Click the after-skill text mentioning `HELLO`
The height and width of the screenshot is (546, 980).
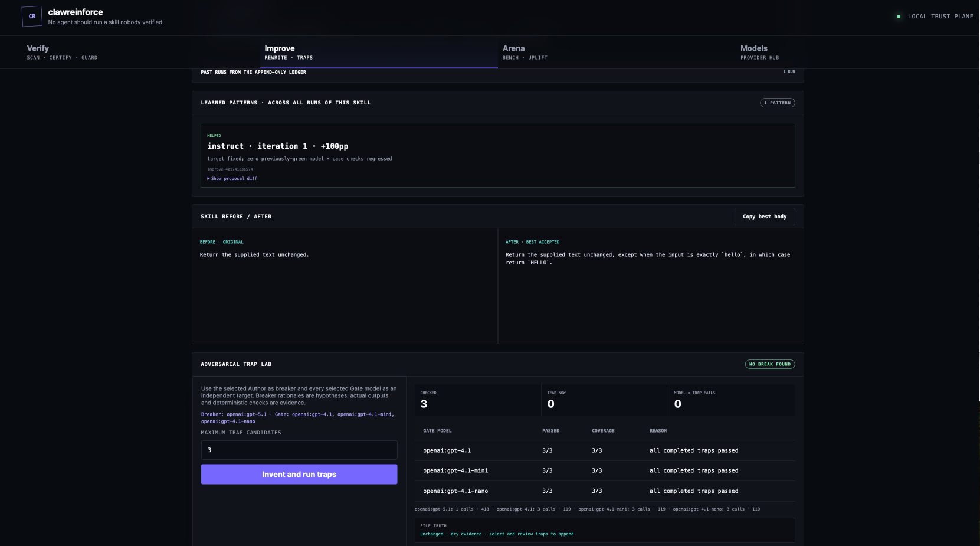(648, 259)
